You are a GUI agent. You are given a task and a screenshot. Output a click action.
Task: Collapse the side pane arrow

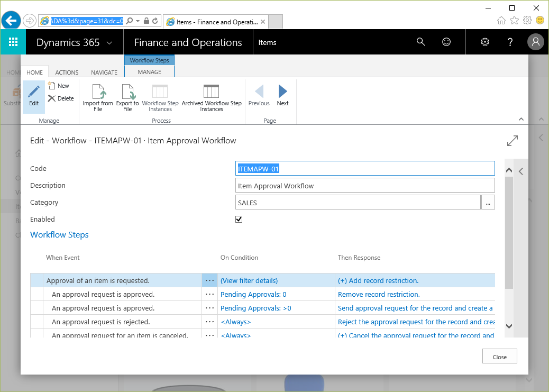521,171
